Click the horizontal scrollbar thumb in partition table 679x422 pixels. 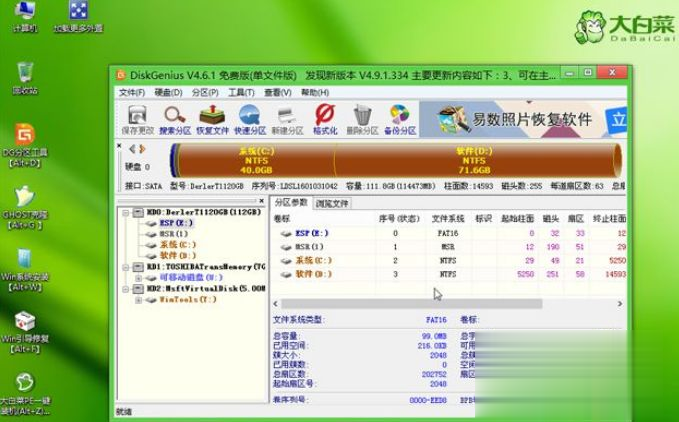tap(411, 304)
